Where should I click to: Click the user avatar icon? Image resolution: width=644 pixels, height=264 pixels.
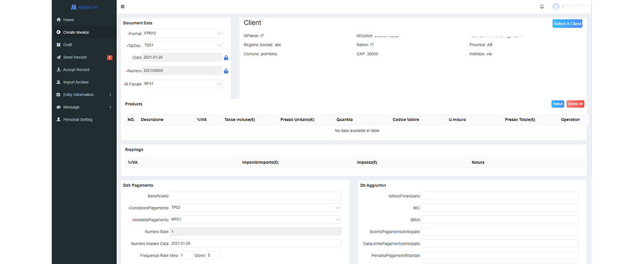click(x=555, y=7)
